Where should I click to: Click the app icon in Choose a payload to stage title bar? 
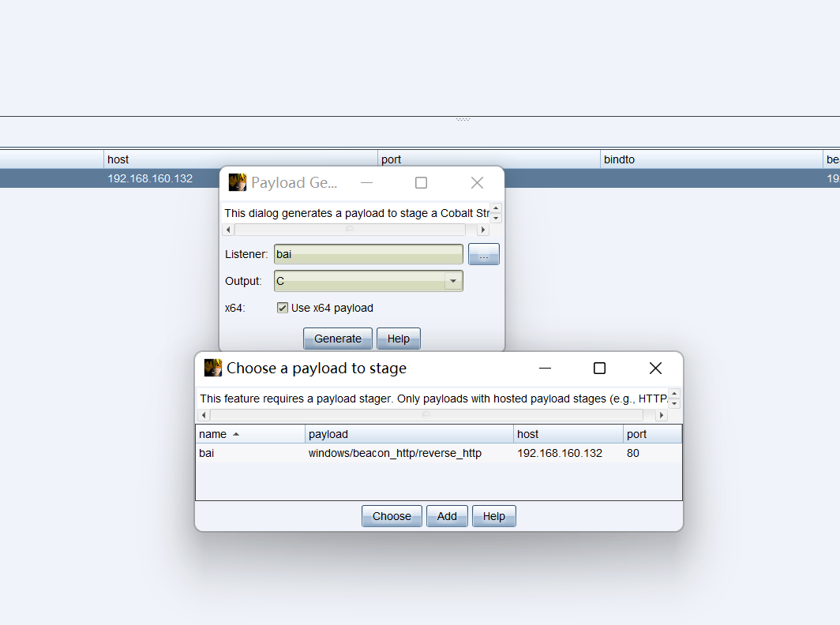click(x=212, y=368)
